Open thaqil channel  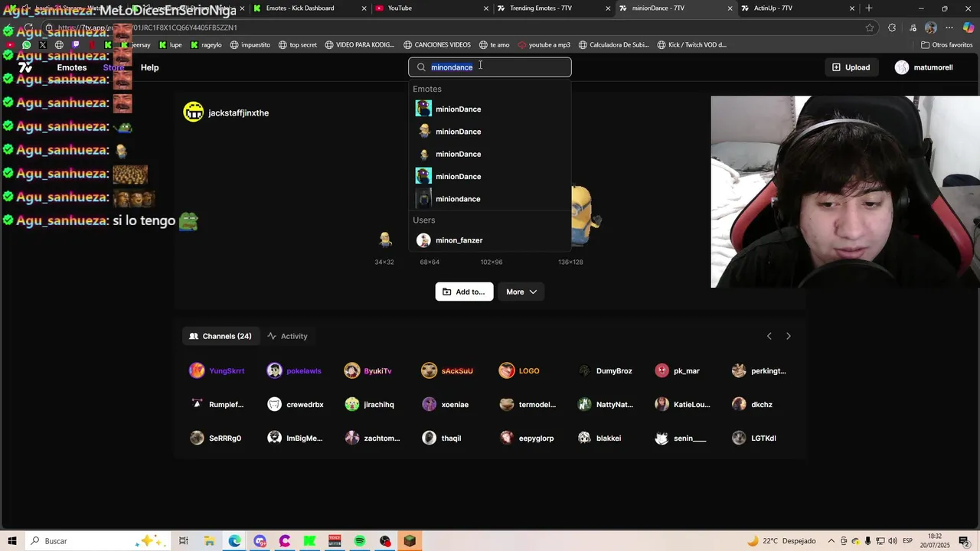click(x=442, y=439)
